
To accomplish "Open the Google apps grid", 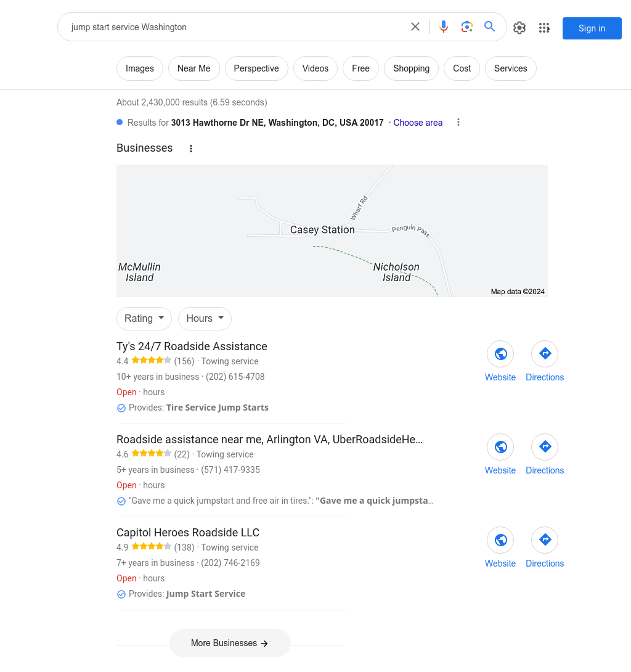I will 544,28.
